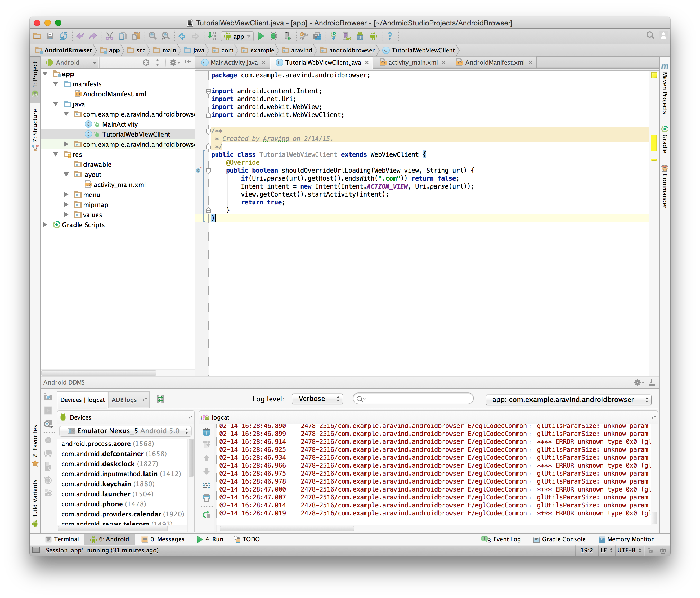
Task: Click the logcat horizontal scrollbar
Action: [x=287, y=528]
